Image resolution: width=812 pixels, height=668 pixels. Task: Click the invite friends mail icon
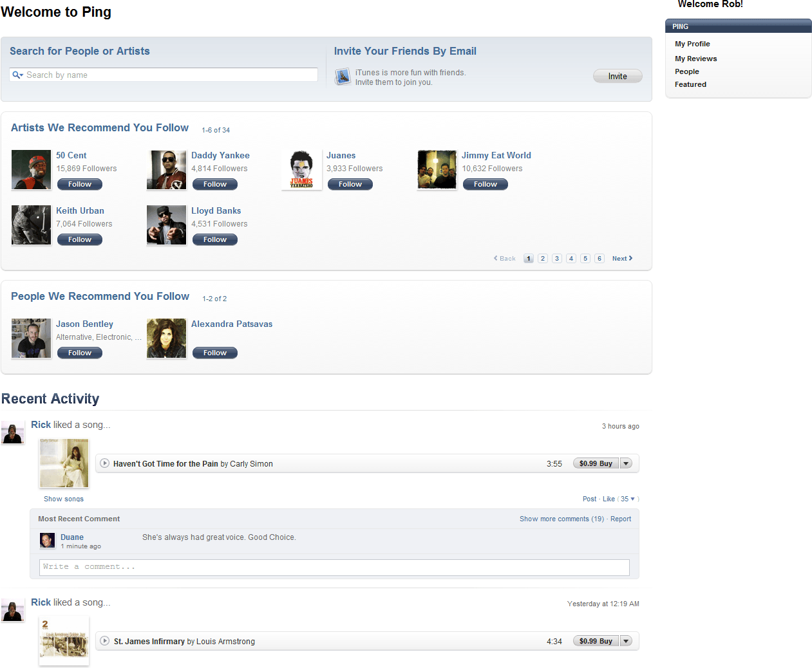(343, 77)
